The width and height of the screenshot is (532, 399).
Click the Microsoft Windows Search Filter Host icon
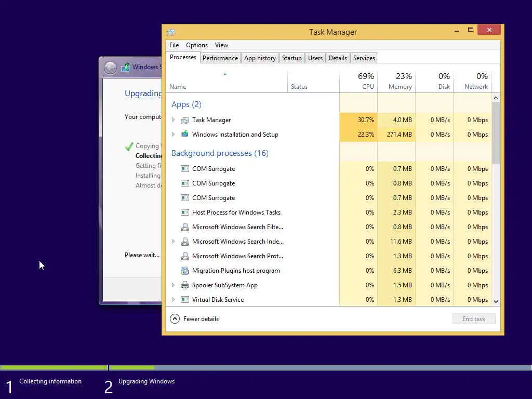tap(185, 227)
